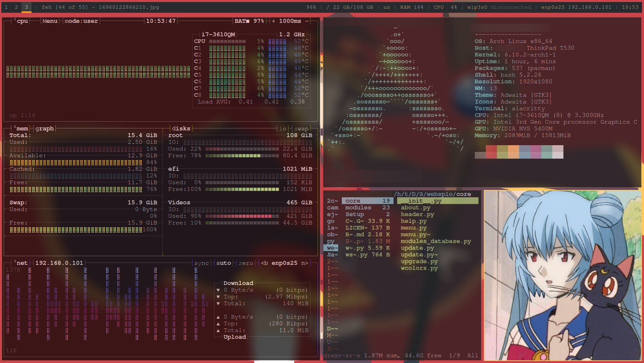This screenshot has height=363, width=644.
Task: Click the enp0s25 192.168.0.101 status entry
Action: tap(576, 7)
